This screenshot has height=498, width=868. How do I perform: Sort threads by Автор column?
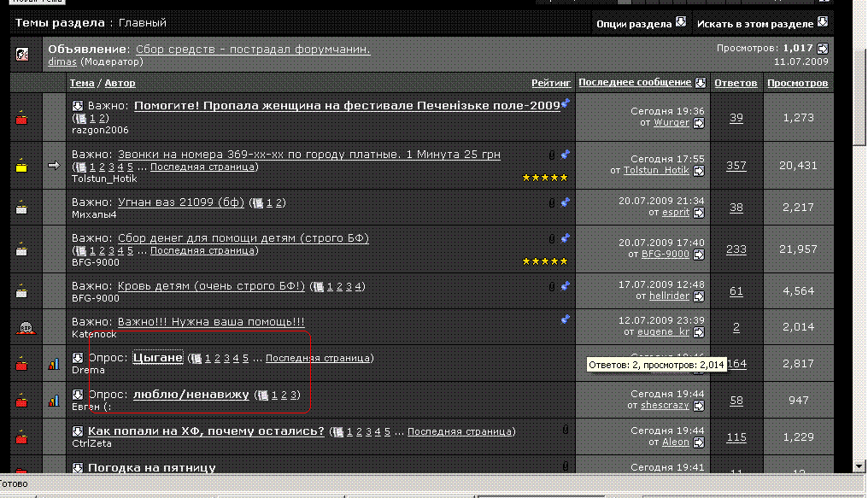120,83
